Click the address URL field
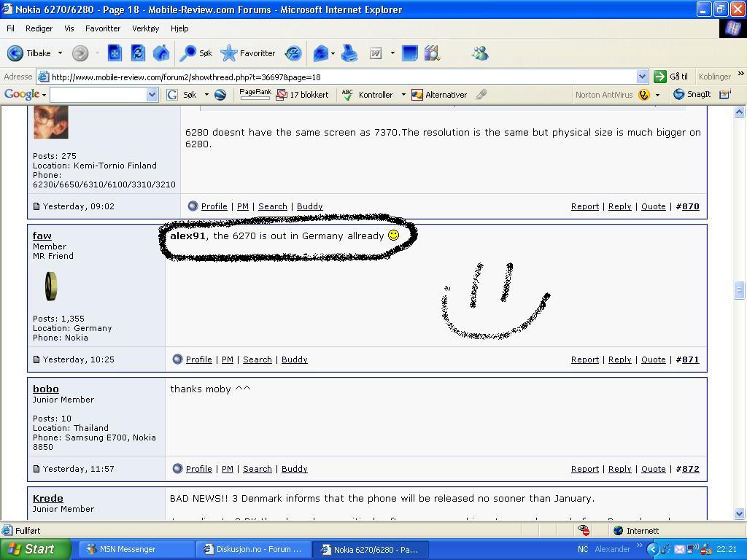Viewport: 747px width, 560px height. tap(336, 77)
